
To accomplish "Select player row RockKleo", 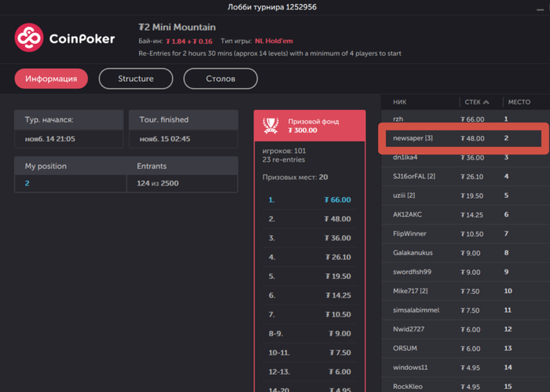I will 465,386.
